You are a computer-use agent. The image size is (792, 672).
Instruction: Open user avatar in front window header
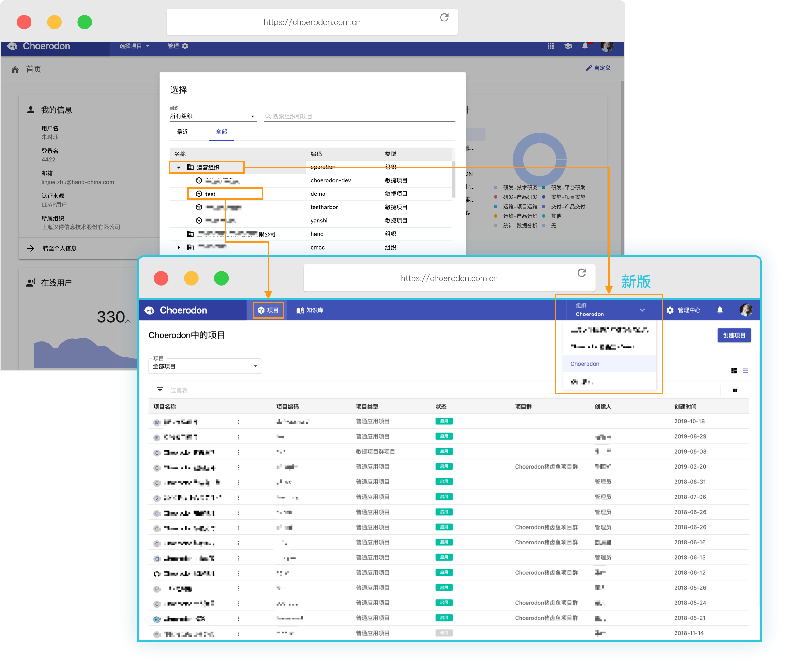746,310
